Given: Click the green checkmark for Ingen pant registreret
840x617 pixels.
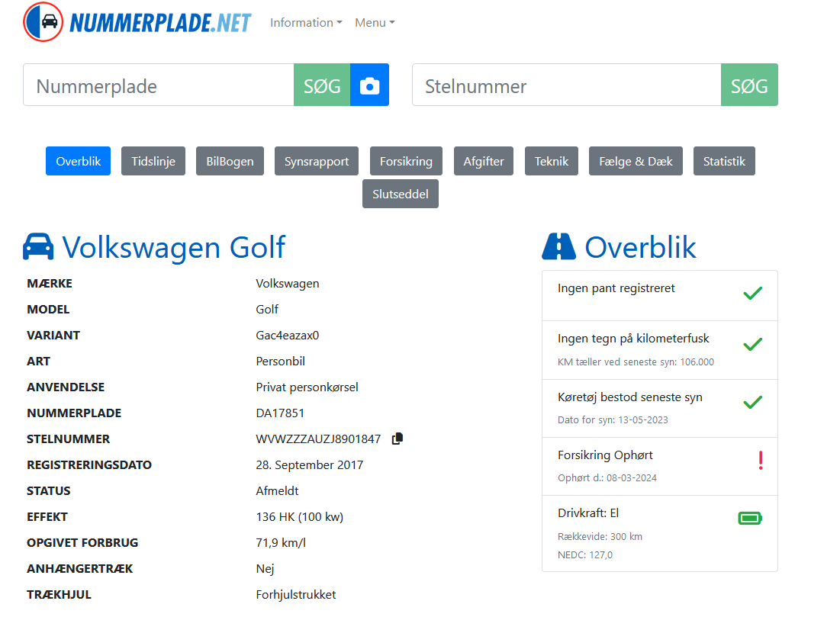Looking at the screenshot, I should (x=753, y=293).
